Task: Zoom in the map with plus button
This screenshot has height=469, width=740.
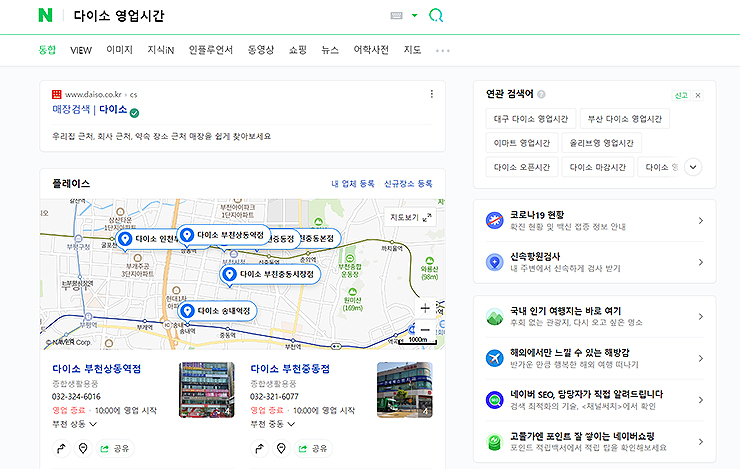Action: click(x=425, y=308)
